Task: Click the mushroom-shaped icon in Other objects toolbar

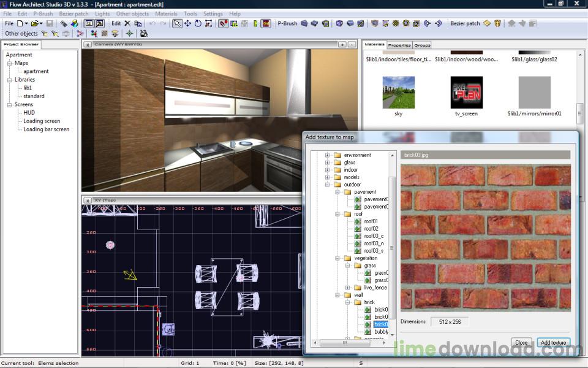Action: pyautogui.click(x=115, y=33)
